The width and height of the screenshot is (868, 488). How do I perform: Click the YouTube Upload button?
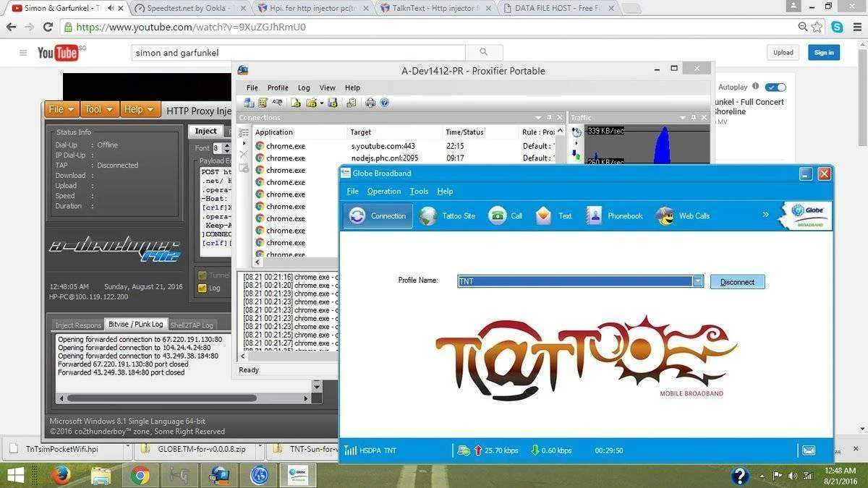[783, 52]
